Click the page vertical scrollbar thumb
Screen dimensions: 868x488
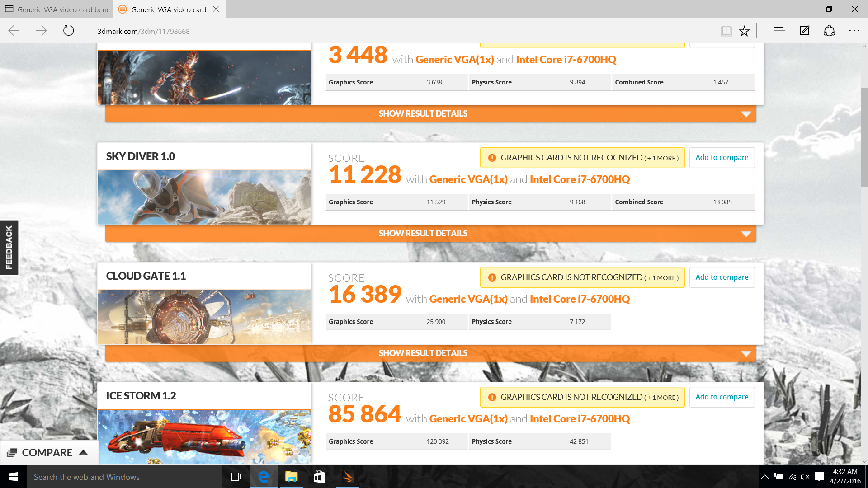click(864, 137)
